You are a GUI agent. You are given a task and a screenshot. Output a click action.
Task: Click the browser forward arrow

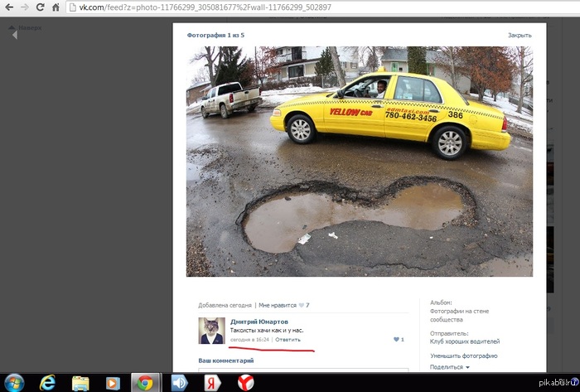(24, 7)
